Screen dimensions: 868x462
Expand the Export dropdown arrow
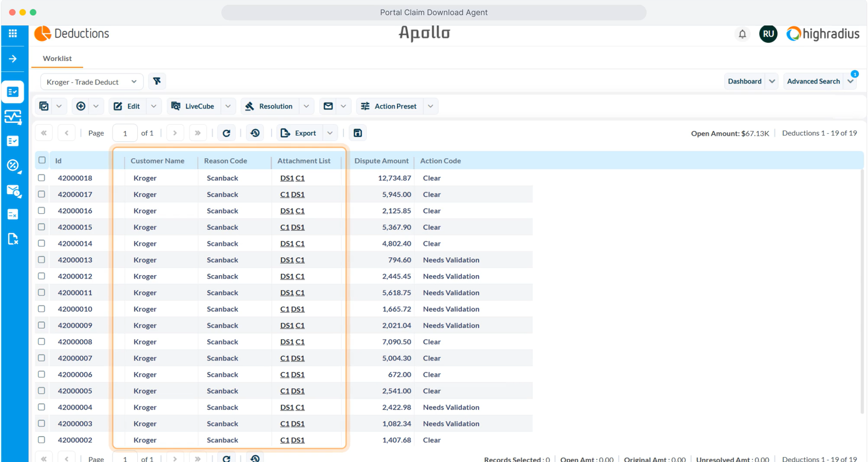[330, 133]
